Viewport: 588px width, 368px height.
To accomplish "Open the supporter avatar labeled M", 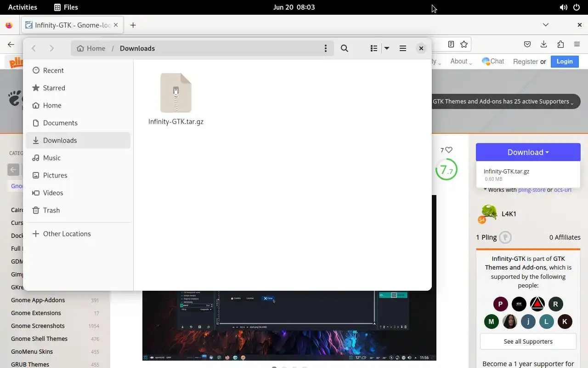I will 492,322.
